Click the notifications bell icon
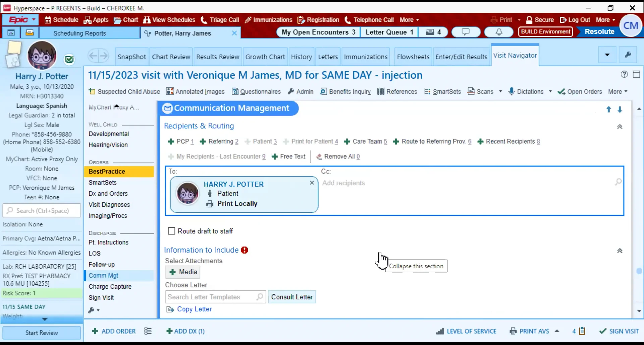 pos(499,32)
